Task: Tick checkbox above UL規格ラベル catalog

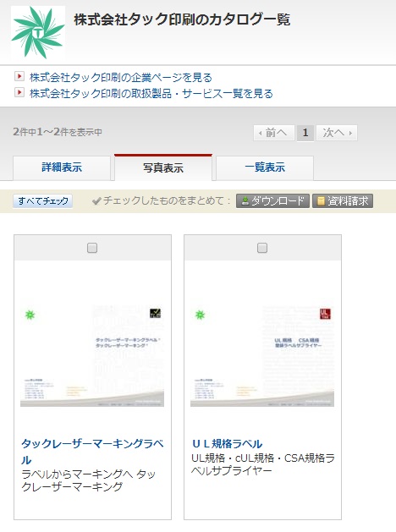Action: coord(262,248)
